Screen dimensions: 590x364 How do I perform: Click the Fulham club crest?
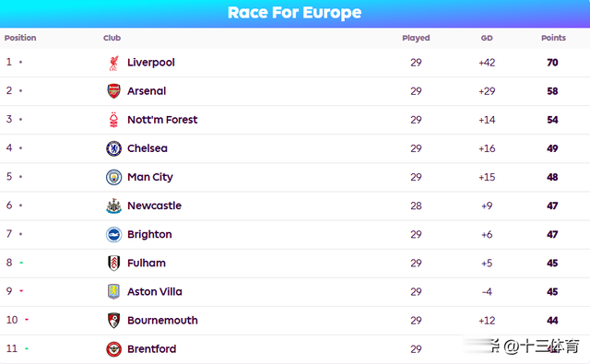[113, 264]
